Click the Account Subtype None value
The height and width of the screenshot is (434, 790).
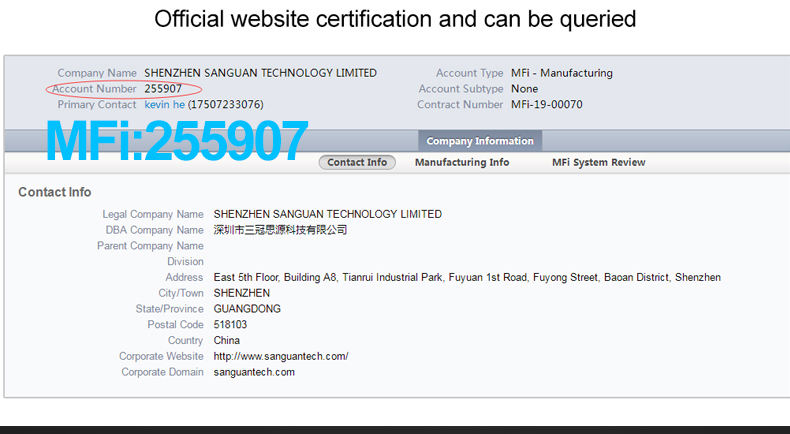coord(524,89)
